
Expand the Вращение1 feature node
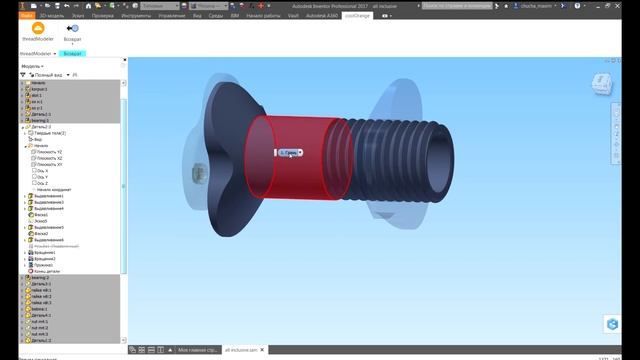pyautogui.click(x=25, y=253)
